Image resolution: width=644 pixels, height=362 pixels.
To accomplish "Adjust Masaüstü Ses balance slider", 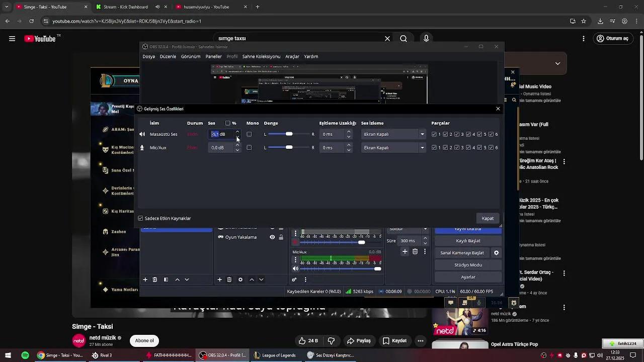I will [x=289, y=134].
